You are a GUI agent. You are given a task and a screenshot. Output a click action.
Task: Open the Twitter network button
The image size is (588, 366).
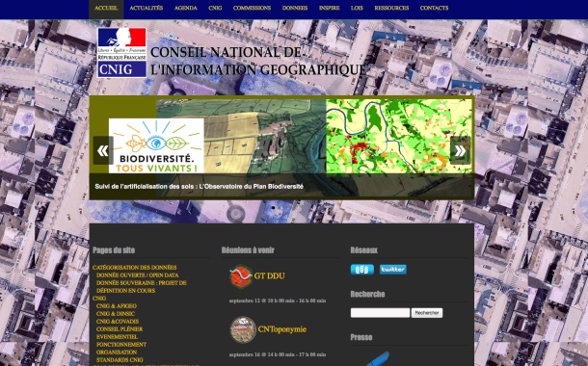[x=393, y=270]
